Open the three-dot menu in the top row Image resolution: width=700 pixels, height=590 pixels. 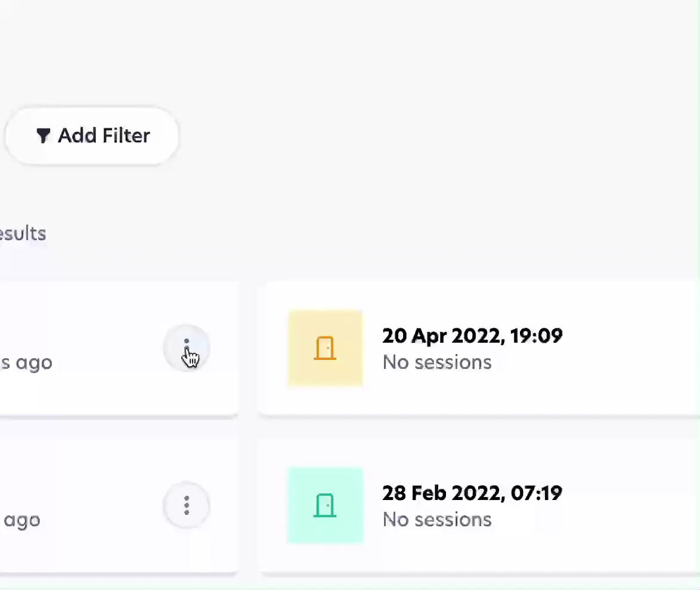(187, 348)
